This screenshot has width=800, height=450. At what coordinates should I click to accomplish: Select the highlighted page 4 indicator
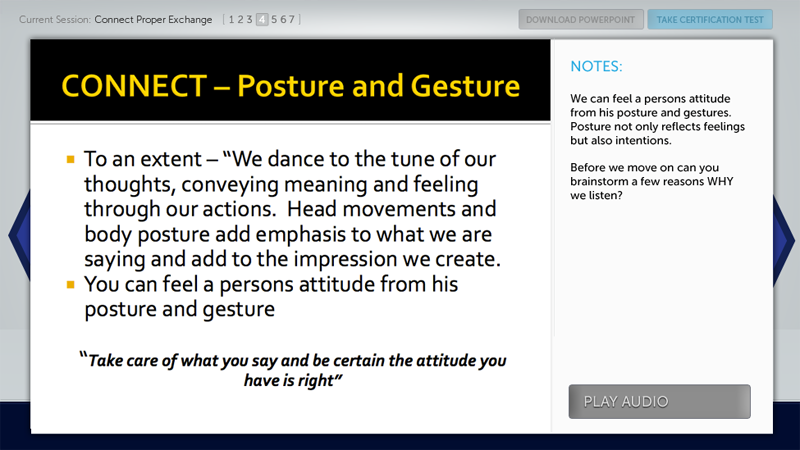click(261, 19)
